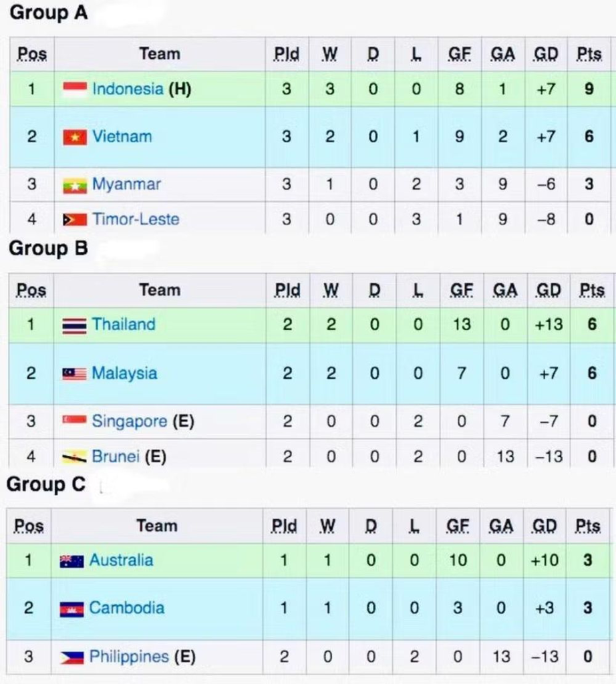Open the Indonesia team link

pyautogui.click(x=128, y=89)
